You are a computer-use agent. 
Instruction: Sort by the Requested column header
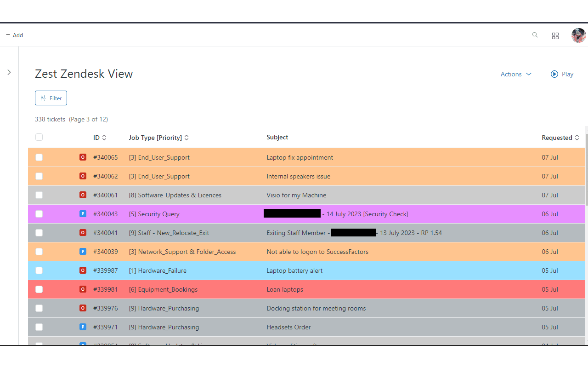pos(557,137)
